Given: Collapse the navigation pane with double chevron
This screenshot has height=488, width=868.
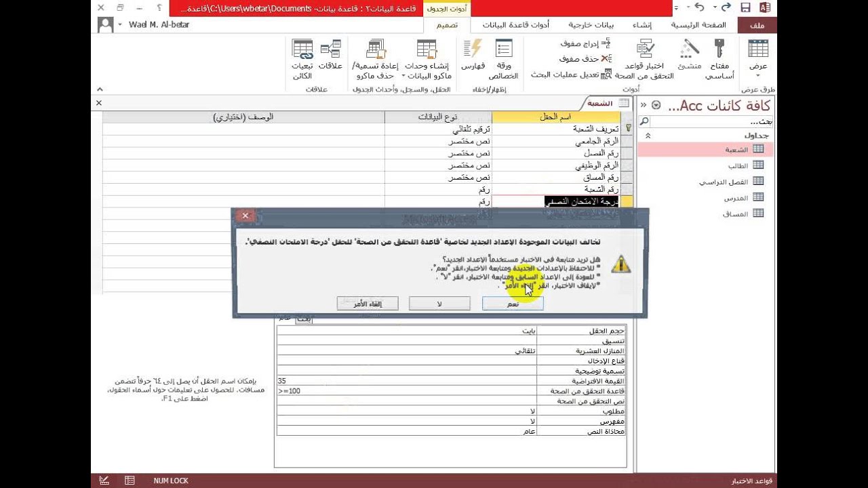Looking at the screenshot, I should click(x=644, y=105).
